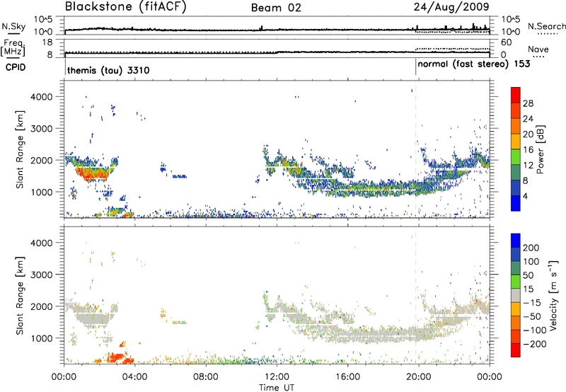Click the strong red power echo near 01:30 UT
This screenshot has height=392, width=566.
pyautogui.click(x=92, y=174)
